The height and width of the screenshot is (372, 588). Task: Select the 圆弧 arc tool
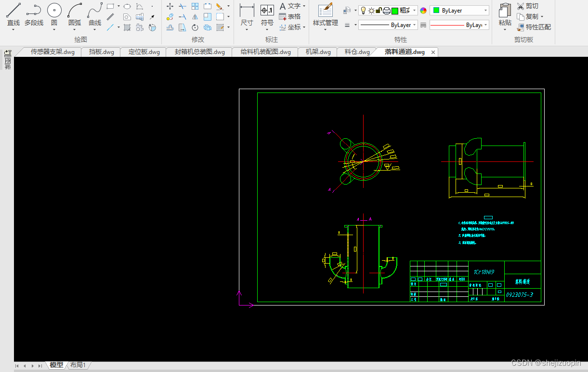click(75, 14)
